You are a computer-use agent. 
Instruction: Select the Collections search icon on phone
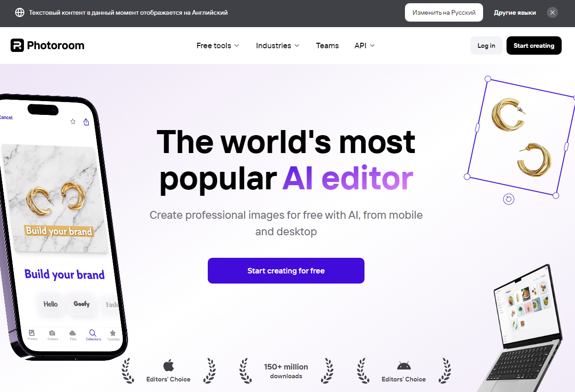(x=93, y=333)
